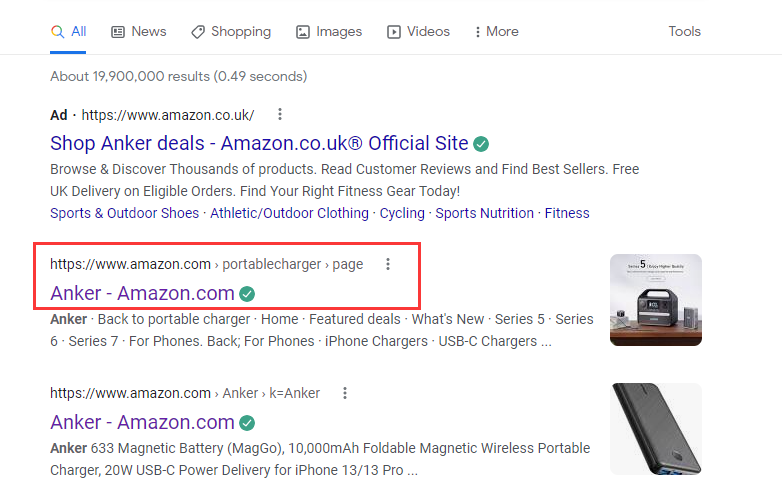The image size is (782, 488).
Task: Open three-dot options for the Amazon ad
Action: tap(280, 114)
